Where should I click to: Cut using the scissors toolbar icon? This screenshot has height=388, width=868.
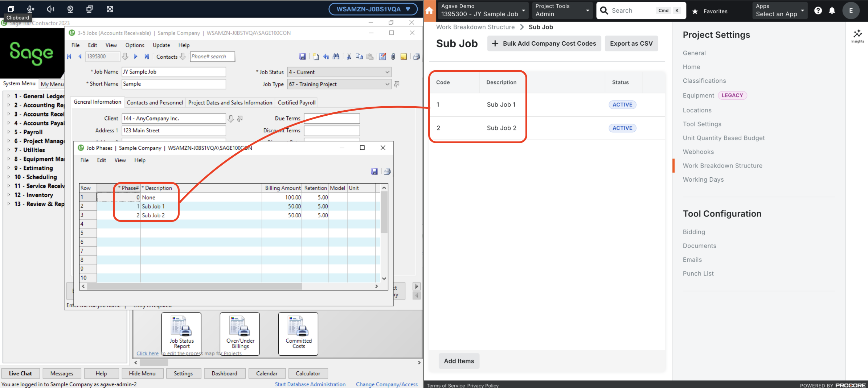349,57
